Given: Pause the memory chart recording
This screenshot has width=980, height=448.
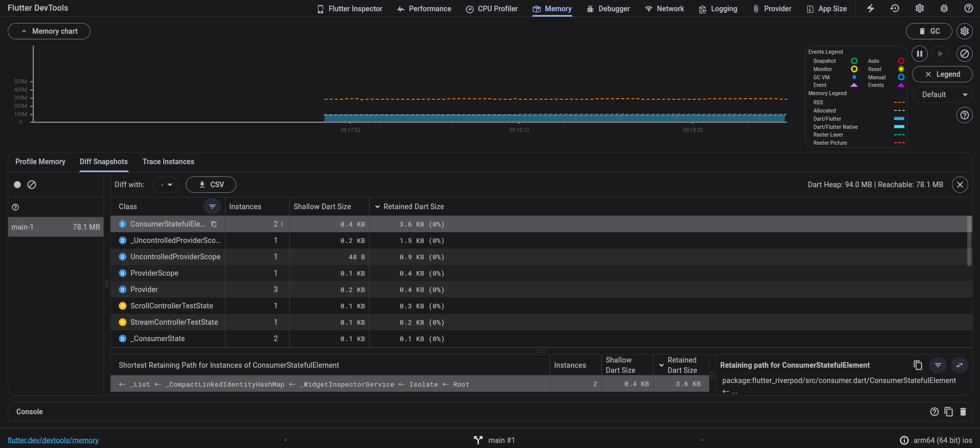Looking at the screenshot, I should click(x=919, y=54).
